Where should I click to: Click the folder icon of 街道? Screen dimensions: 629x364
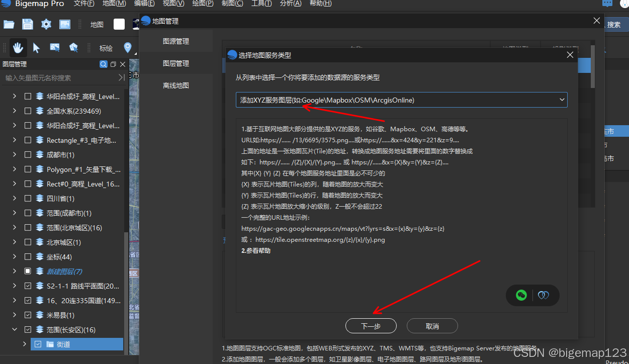(50, 344)
